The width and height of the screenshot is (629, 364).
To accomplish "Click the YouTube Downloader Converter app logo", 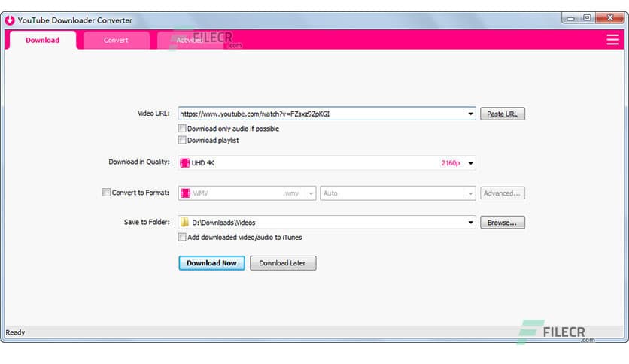I will tap(10, 20).
